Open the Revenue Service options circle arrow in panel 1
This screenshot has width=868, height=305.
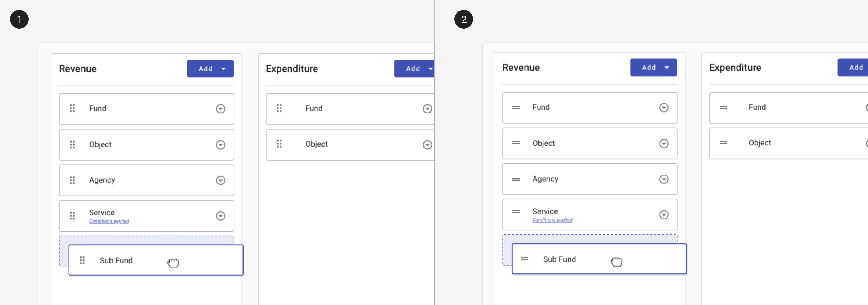tap(220, 216)
